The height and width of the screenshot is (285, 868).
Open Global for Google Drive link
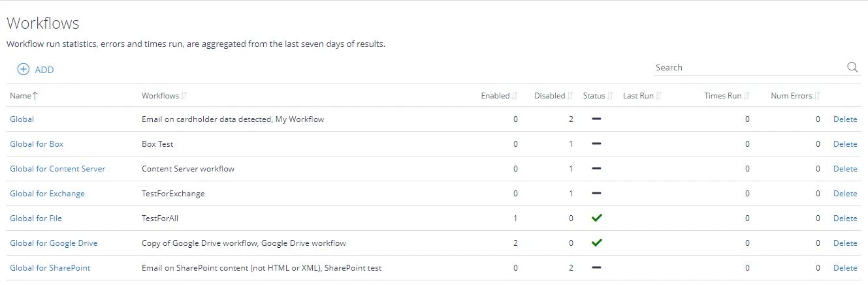tap(54, 243)
